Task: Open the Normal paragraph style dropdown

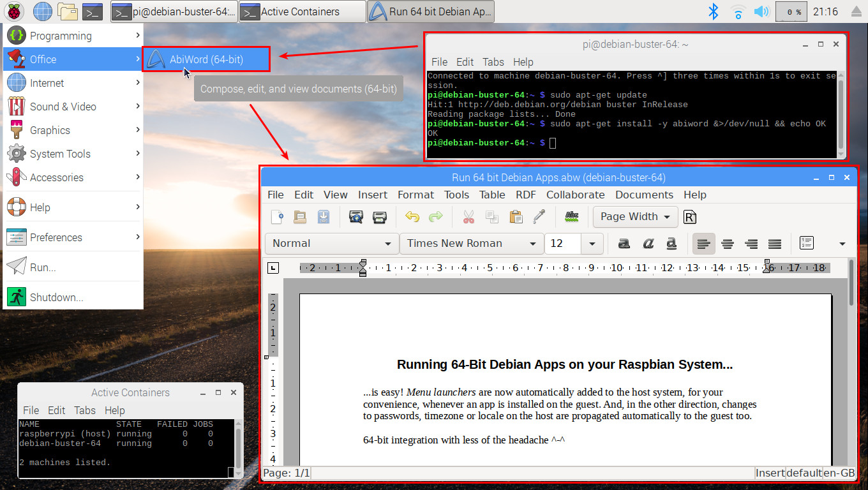Action: pyautogui.click(x=332, y=243)
